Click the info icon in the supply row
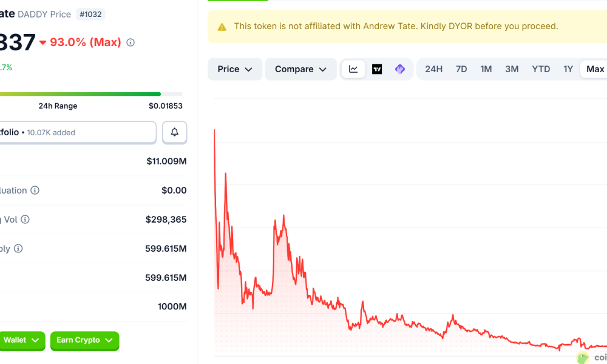The width and height of the screenshot is (607, 364). click(x=18, y=248)
